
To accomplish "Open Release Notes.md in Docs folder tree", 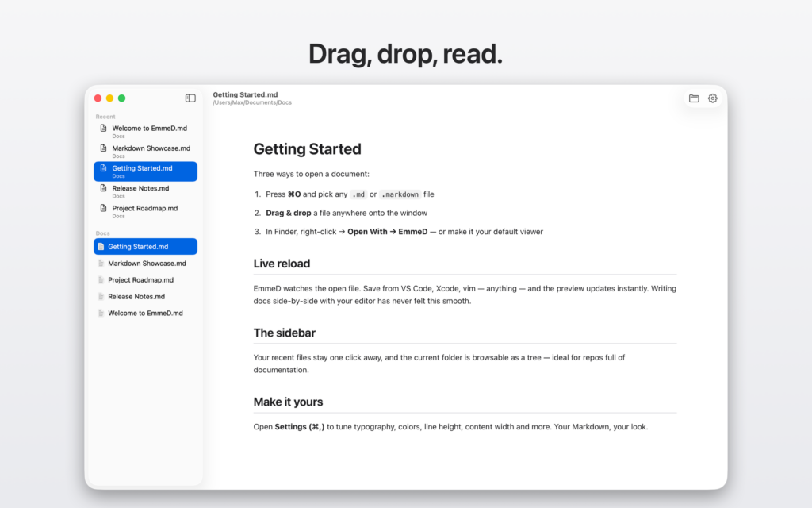I will tap(146, 297).
